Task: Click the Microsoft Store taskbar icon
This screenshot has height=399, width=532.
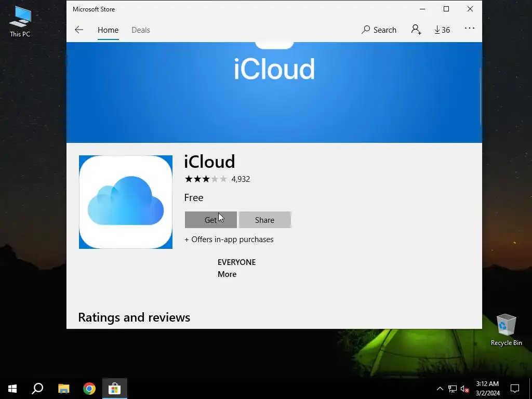Action: (x=115, y=389)
